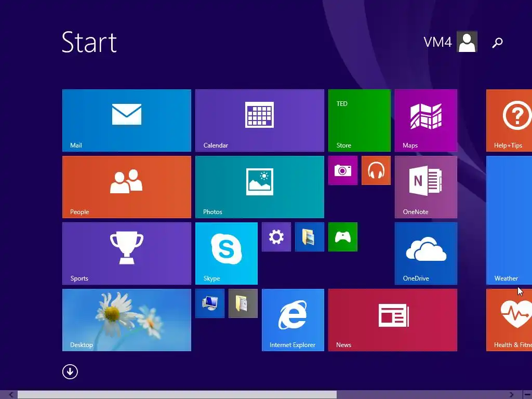Click the zoom-out minus button
This screenshot has width=532, height=399.
pos(527,395)
